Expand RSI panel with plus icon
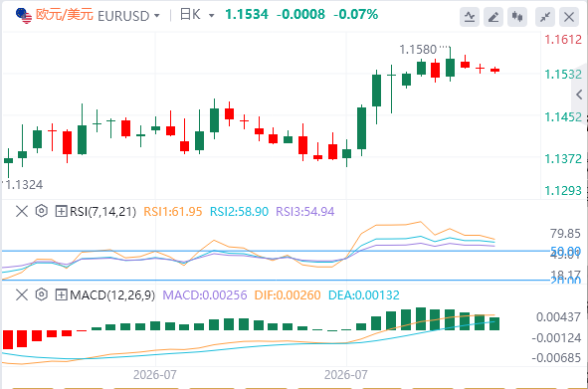 click(61, 212)
